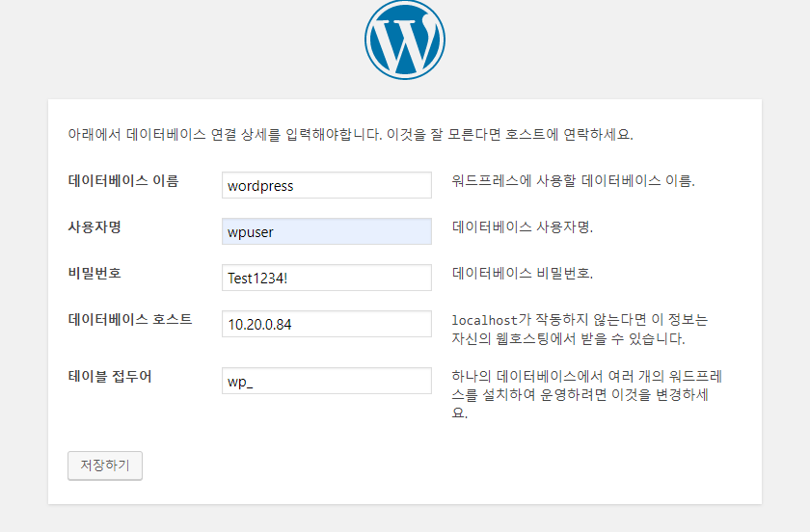The height and width of the screenshot is (532, 810).
Task: Click the intro sentence starting with 아래에서
Action: [350, 134]
